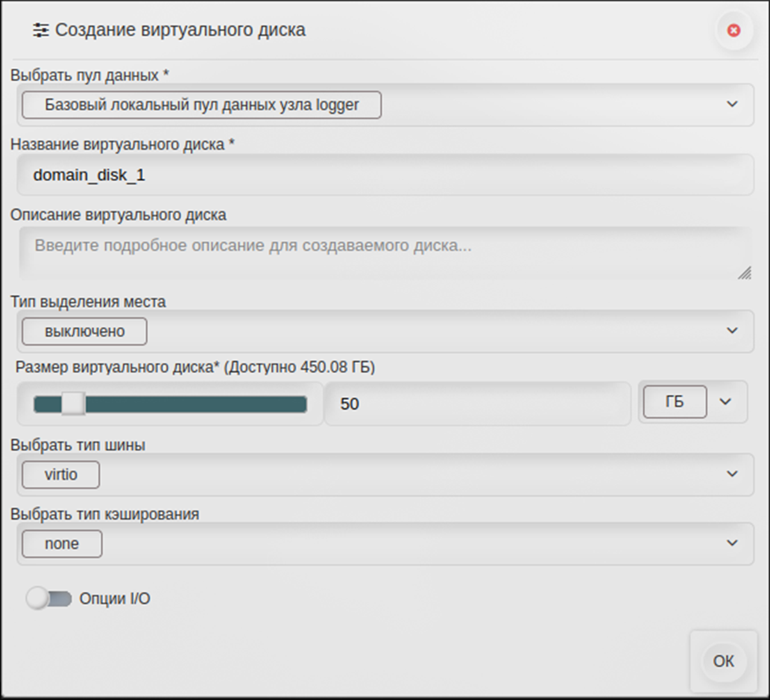This screenshot has width=770, height=700.
Task: Click the sliders settings icon in the dialog title
Action: pyautogui.click(x=41, y=30)
